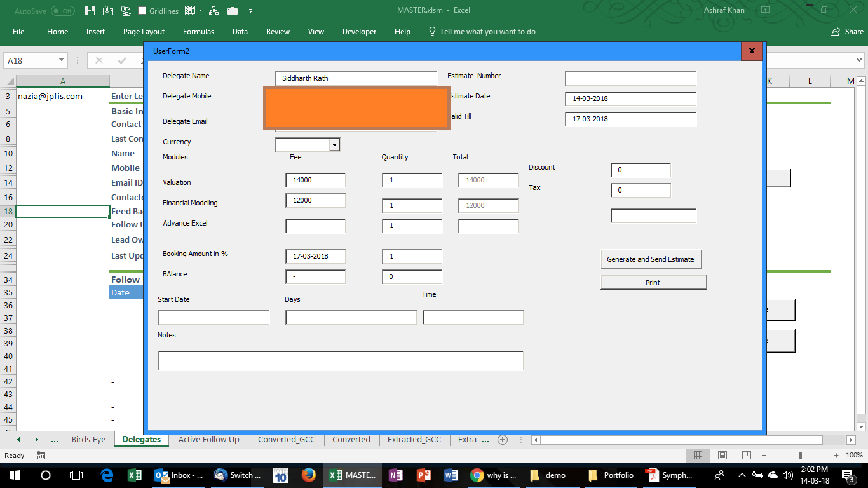Click the camera icon in quick access toolbar
The height and width of the screenshot is (488, 868).
click(x=233, y=11)
